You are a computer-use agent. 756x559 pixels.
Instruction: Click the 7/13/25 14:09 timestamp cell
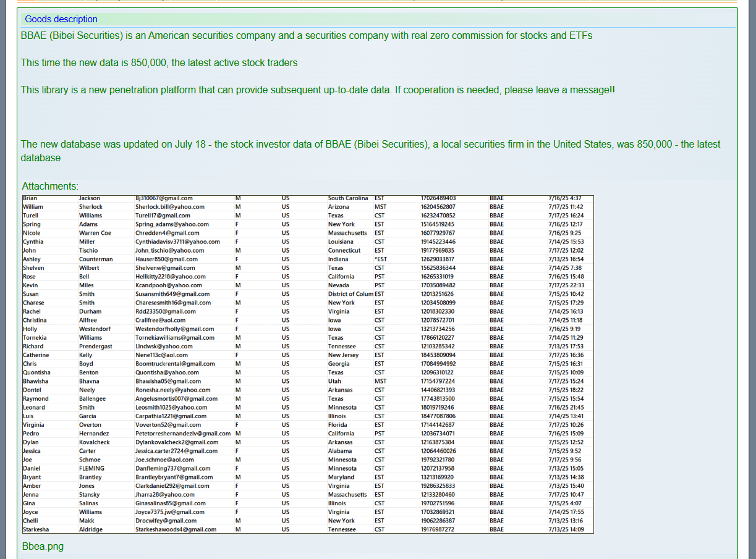566,529
